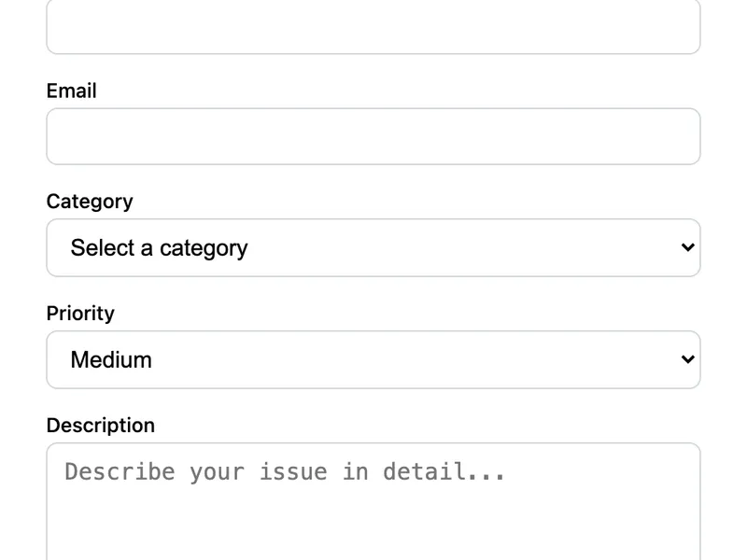The height and width of the screenshot is (560, 747).
Task: Click the Description field label
Action: coord(101,426)
